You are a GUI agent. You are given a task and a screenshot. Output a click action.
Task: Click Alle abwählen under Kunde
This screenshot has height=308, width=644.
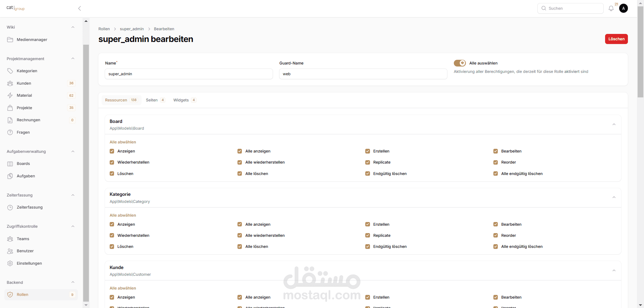123,288
